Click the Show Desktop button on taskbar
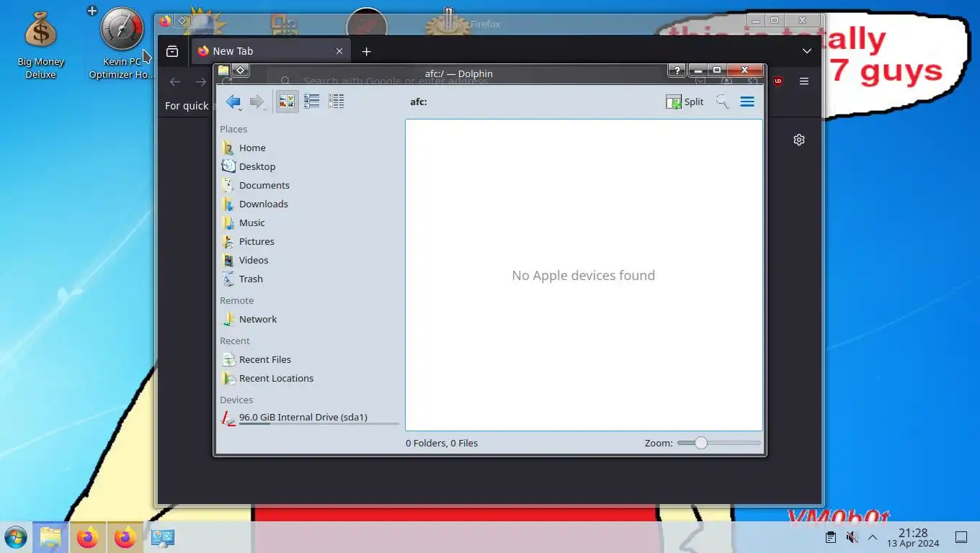 [961, 537]
